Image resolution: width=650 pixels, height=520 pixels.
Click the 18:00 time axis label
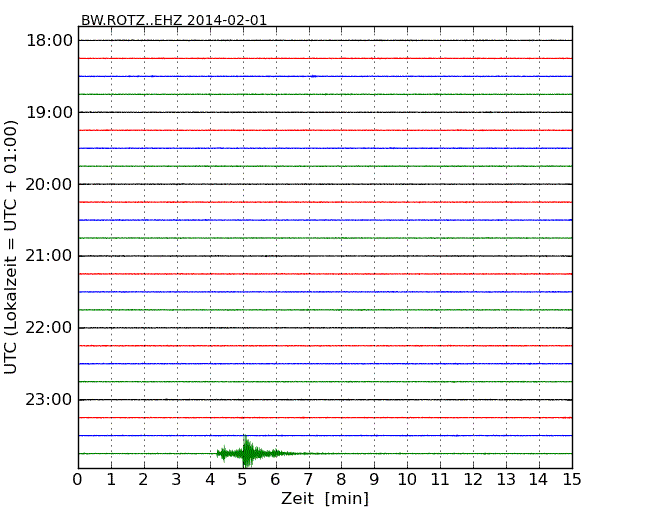[49, 41]
